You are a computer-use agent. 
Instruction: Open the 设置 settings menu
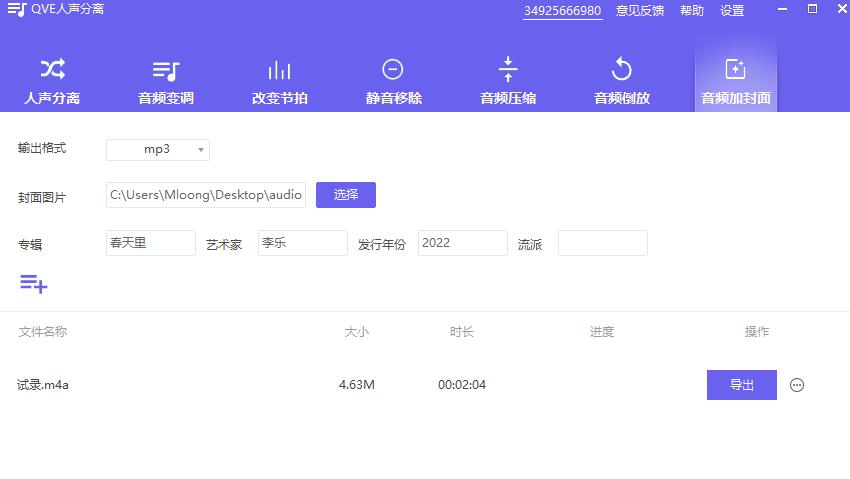732,11
